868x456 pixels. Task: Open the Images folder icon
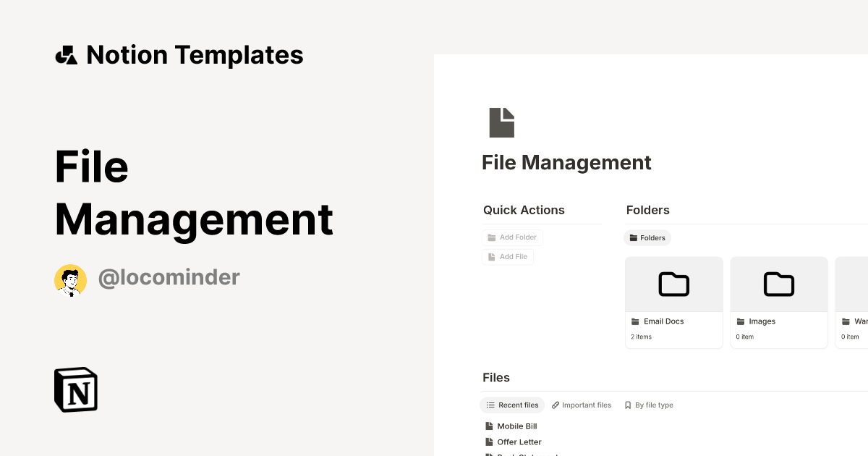778,284
